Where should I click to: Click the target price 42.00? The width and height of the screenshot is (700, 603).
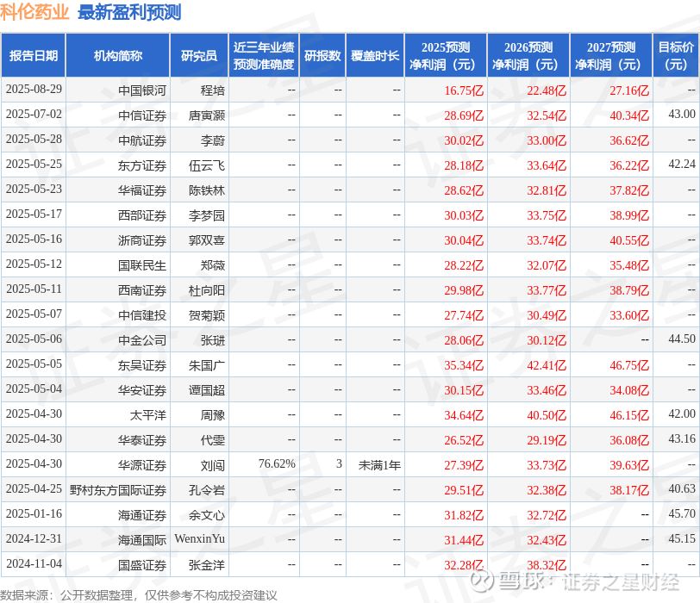(682, 413)
